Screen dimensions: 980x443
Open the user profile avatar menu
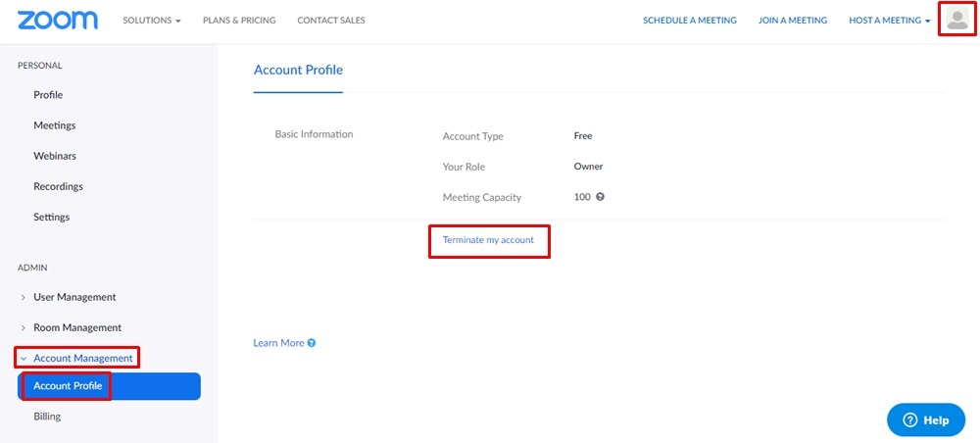point(956,18)
